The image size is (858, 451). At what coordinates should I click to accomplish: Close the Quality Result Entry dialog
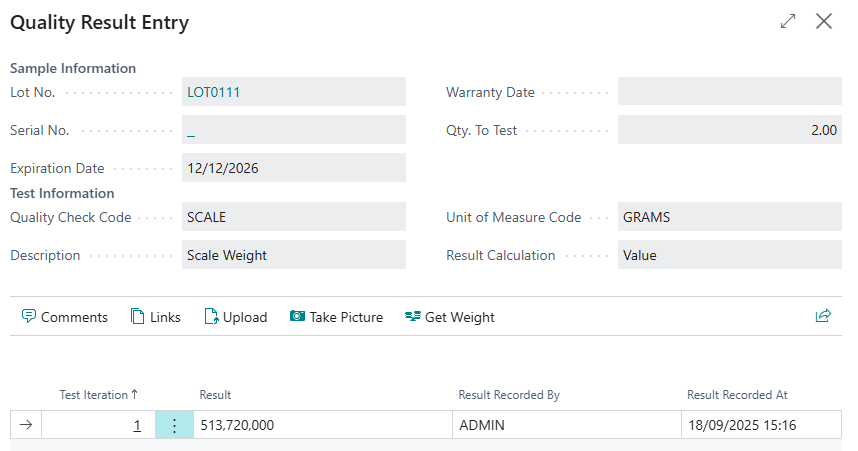824,21
